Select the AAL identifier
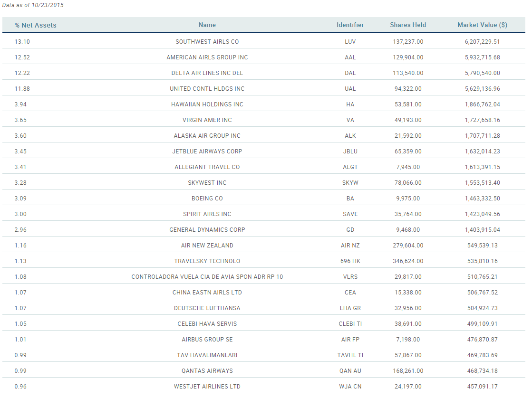This screenshot has height=398, width=532. pos(350,57)
